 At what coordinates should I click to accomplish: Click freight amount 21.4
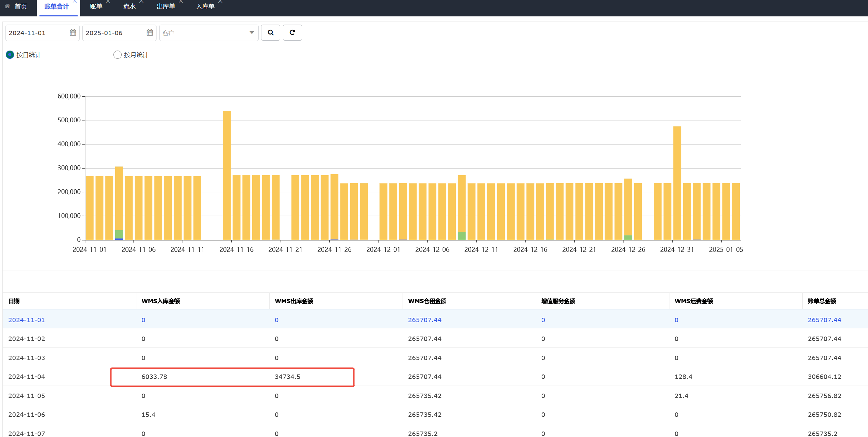click(681, 396)
